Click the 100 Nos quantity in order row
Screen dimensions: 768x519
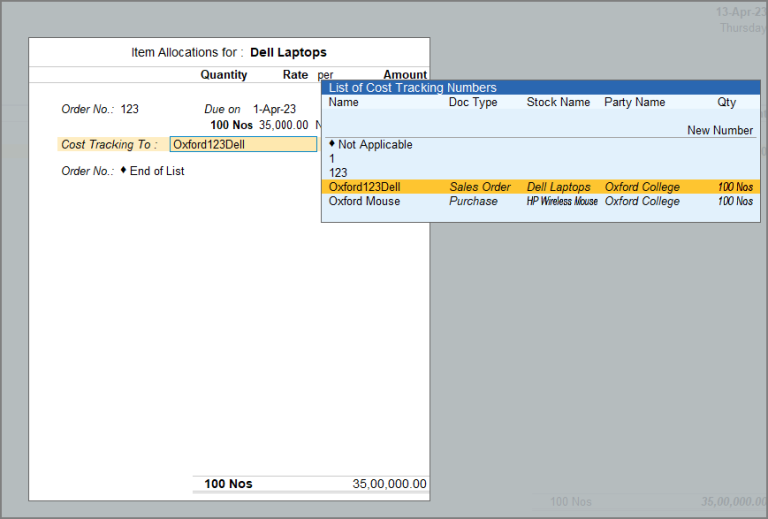(232, 125)
